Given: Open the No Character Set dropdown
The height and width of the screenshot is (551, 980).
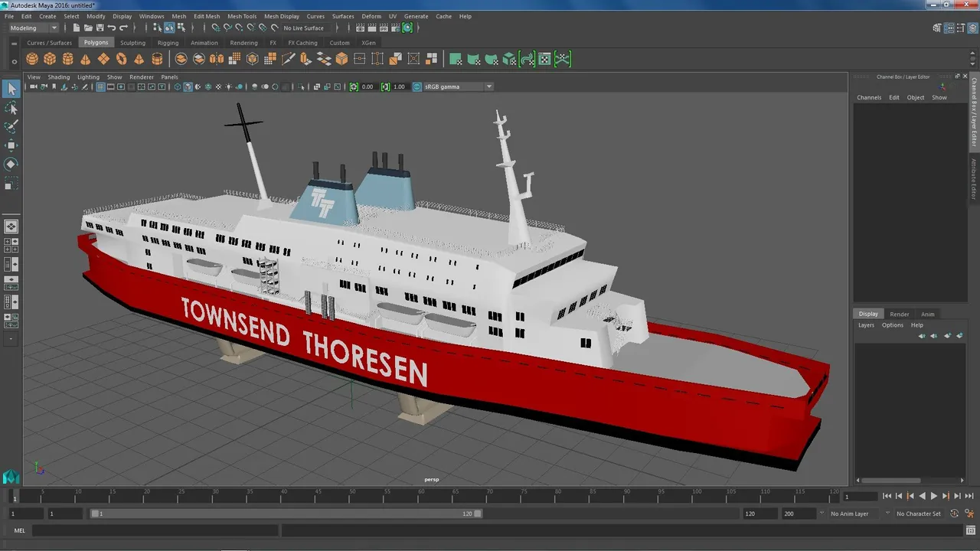Looking at the screenshot, I should (917, 514).
